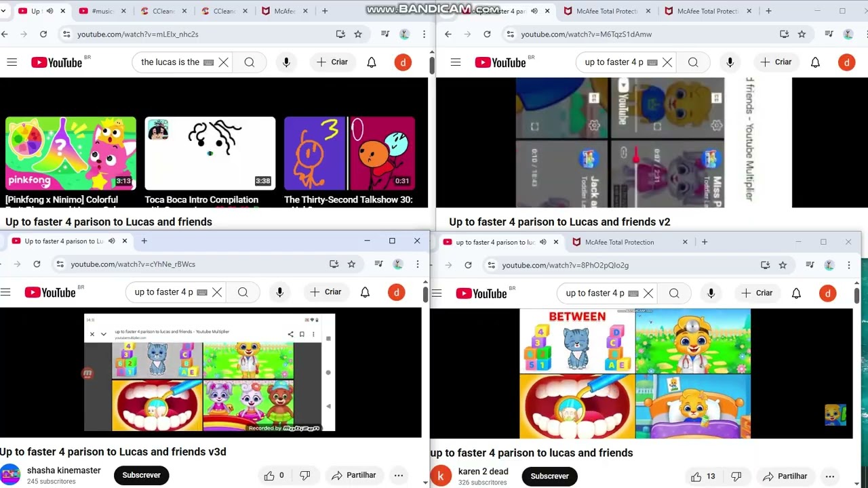Click the page scrollbar in the cYhNe_rBWcs window

click(425, 294)
